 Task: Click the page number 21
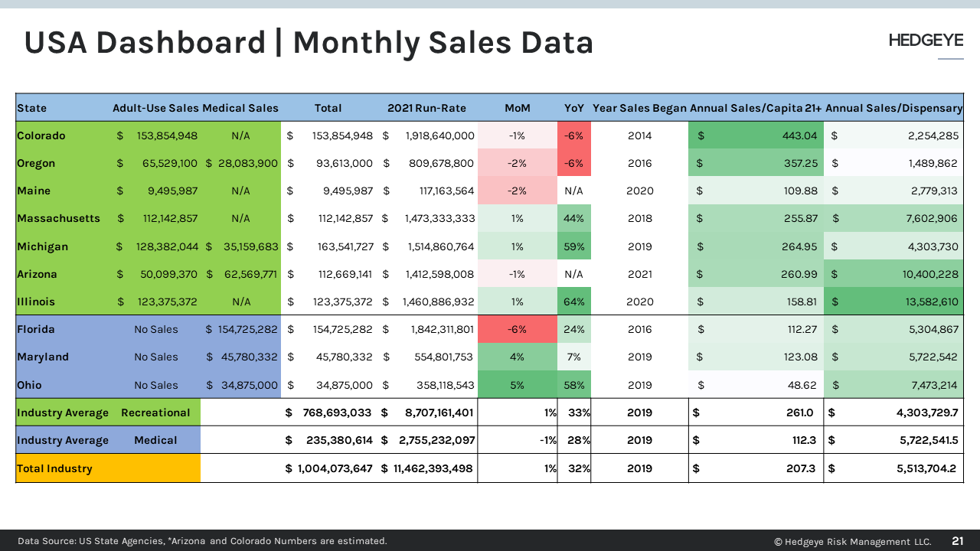[958, 541]
